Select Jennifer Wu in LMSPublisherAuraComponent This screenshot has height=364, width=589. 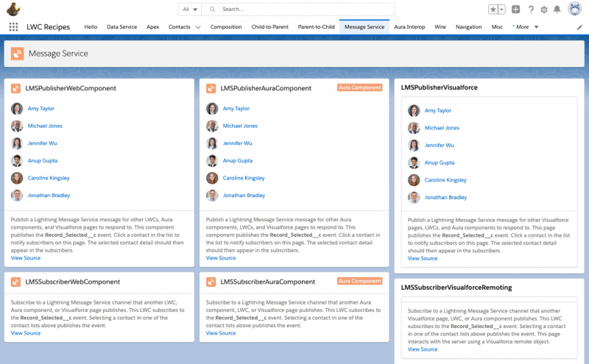[x=237, y=143]
